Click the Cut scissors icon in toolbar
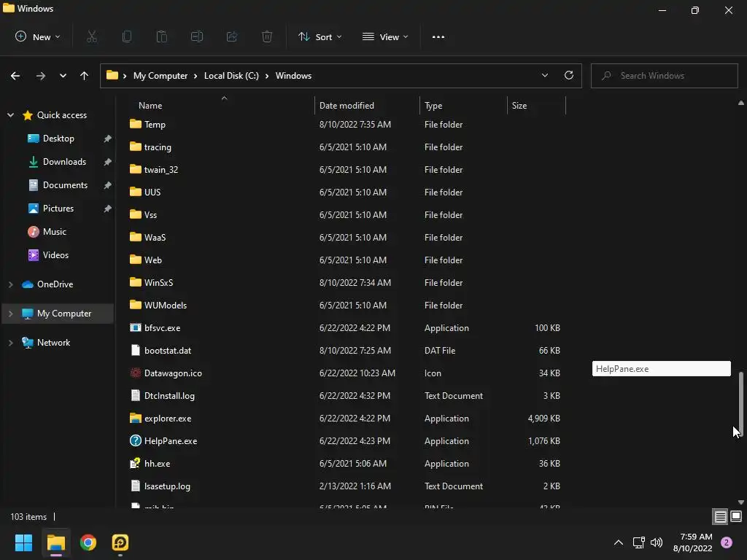This screenshot has width=747, height=560. pyautogui.click(x=92, y=36)
